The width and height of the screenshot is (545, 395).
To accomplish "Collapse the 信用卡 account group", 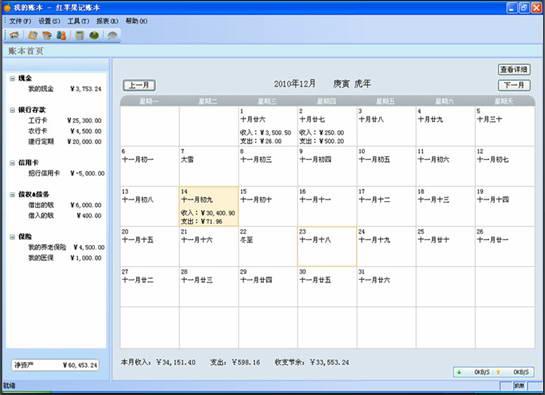I will tap(13, 163).
